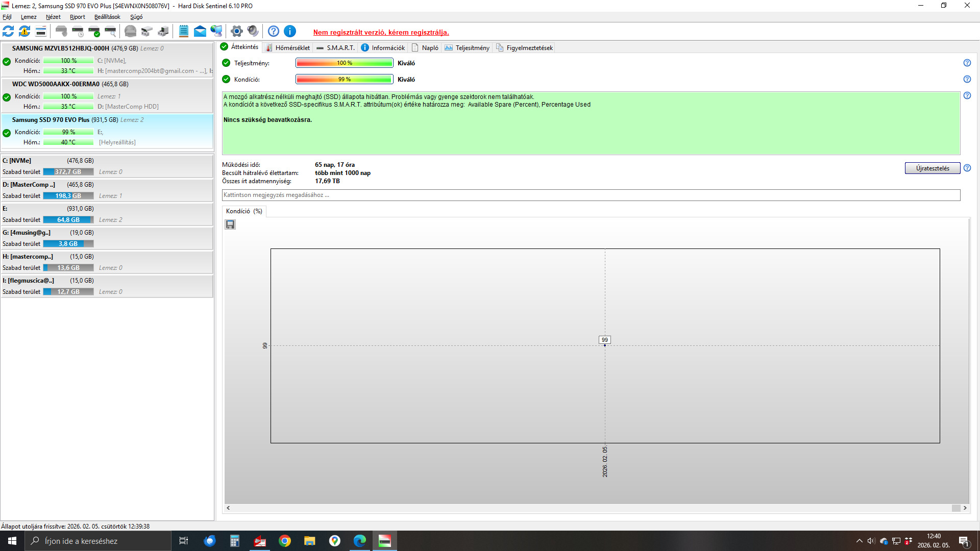Click the blue info toolbar icon
Viewport: 980px width, 551px height.
[290, 32]
